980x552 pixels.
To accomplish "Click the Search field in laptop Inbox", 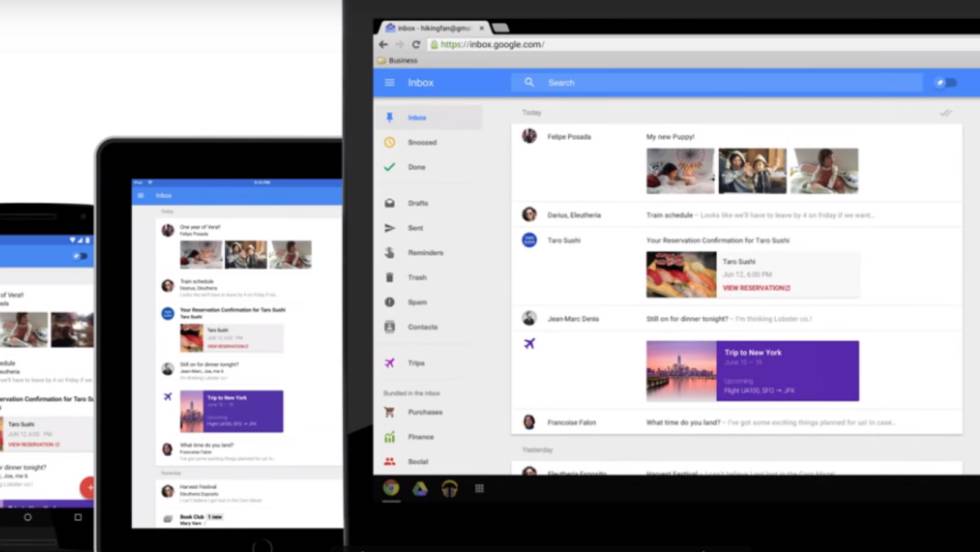I will (x=716, y=83).
